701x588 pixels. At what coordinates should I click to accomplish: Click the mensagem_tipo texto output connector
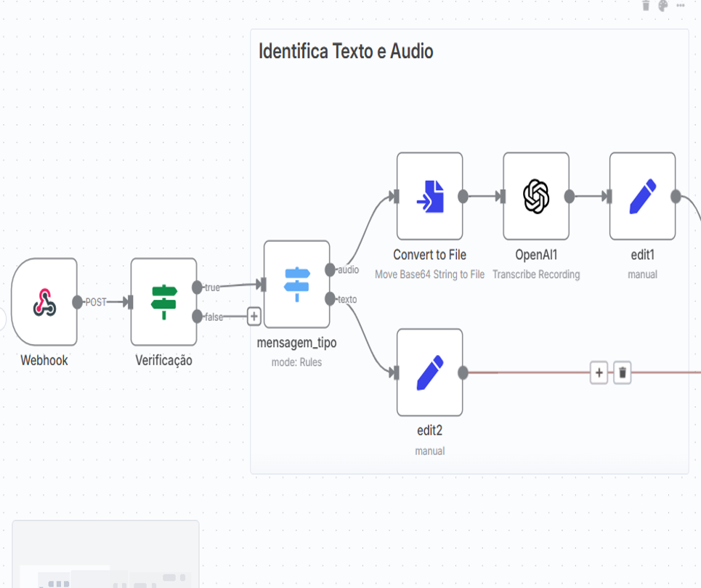(x=331, y=298)
